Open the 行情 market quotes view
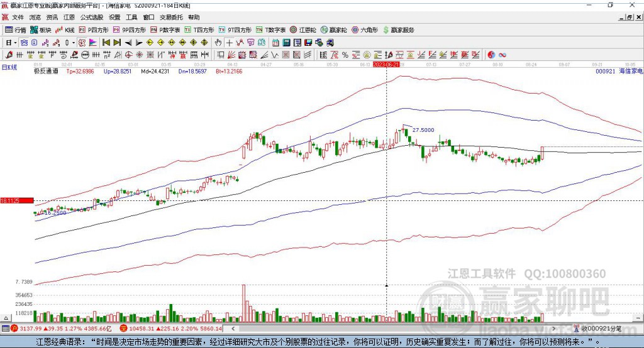 coord(15,30)
